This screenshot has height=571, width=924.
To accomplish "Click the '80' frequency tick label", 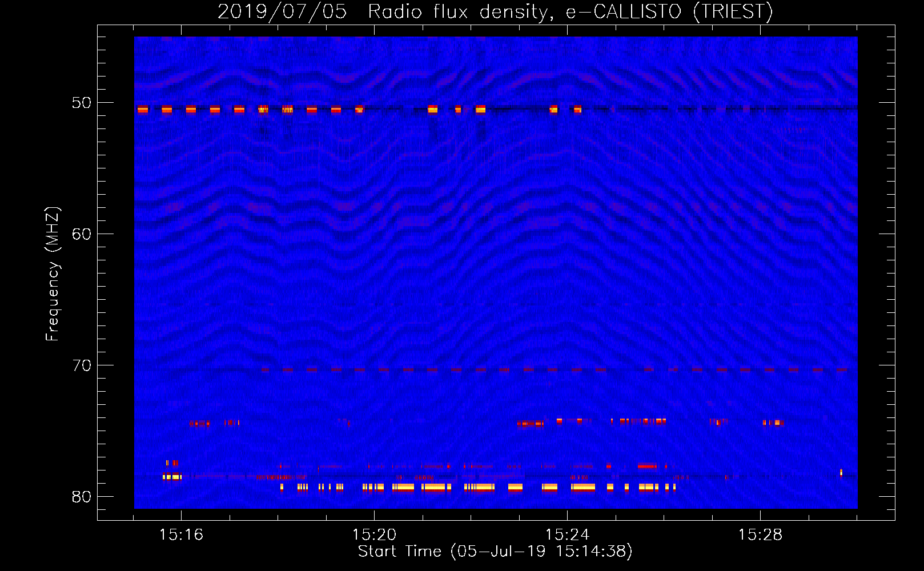I will pyautogui.click(x=82, y=497).
